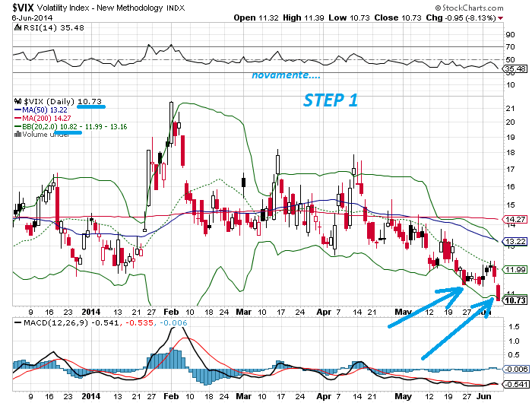Click the Volume undef legend text

[x=46, y=135]
